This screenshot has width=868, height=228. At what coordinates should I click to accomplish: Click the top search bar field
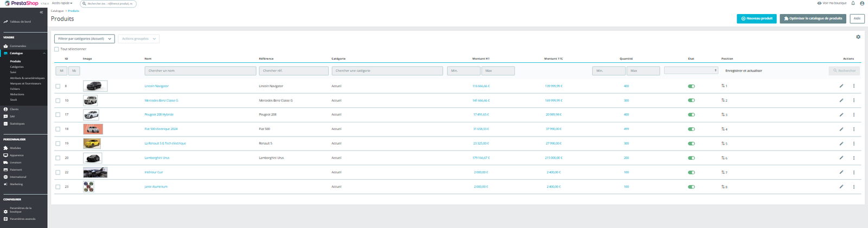coord(108,3)
